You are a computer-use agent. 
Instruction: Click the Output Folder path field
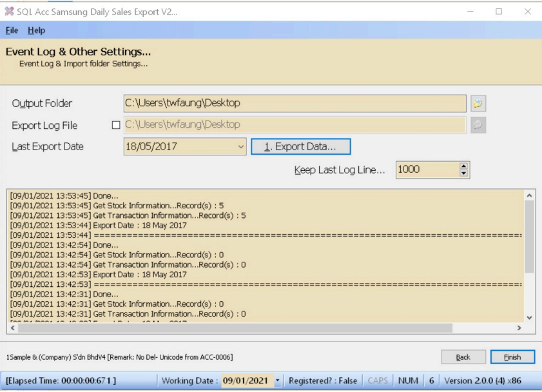point(295,103)
